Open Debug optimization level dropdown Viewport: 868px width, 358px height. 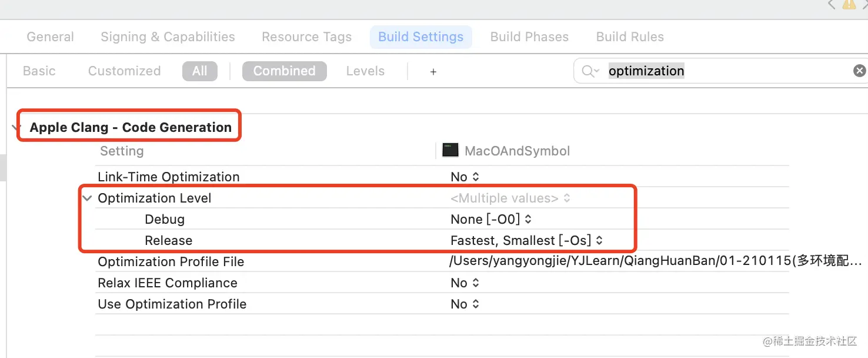click(491, 220)
